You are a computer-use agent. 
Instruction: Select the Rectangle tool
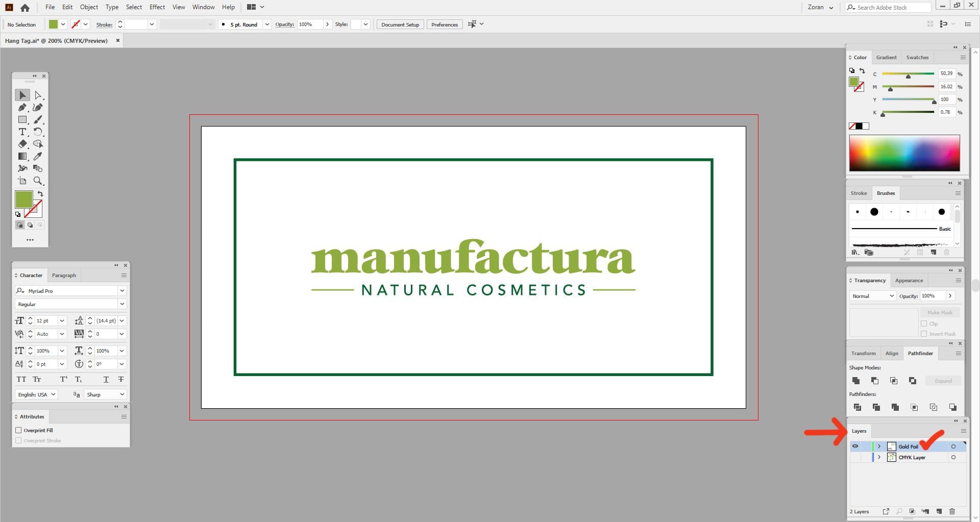click(x=22, y=119)
